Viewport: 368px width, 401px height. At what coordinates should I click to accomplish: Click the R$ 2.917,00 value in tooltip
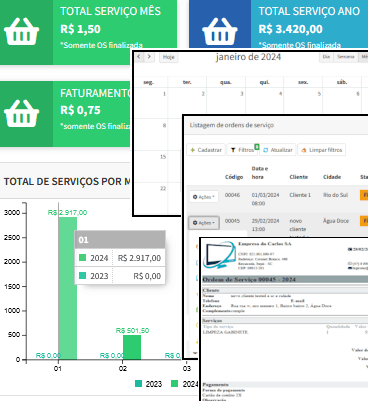pyautogui.click(x=139, y=258)
